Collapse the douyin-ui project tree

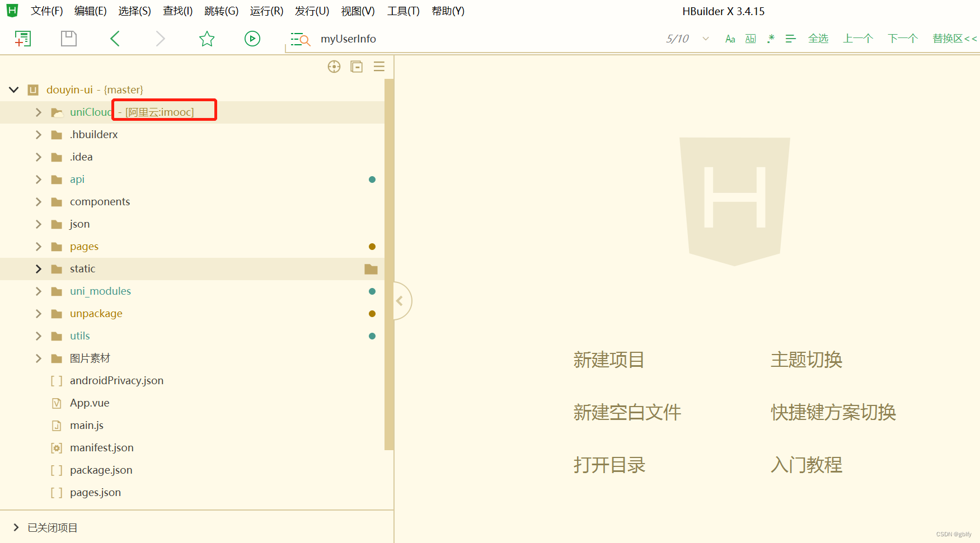(13, 89)
